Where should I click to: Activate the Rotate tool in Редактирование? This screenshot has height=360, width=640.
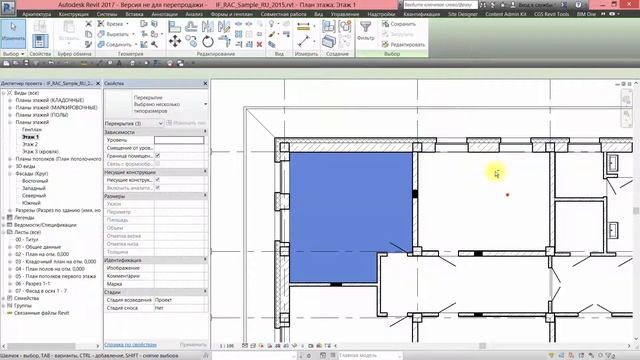208,41
